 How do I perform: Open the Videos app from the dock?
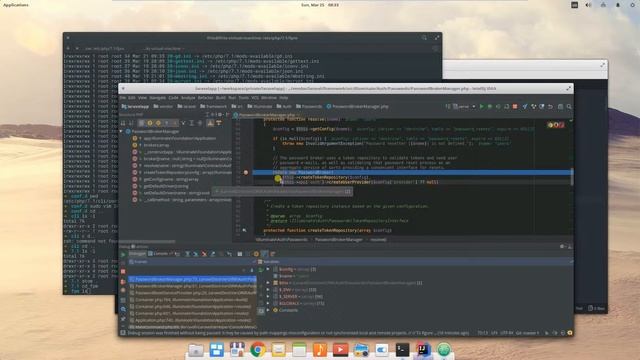[x=340, y=350]
